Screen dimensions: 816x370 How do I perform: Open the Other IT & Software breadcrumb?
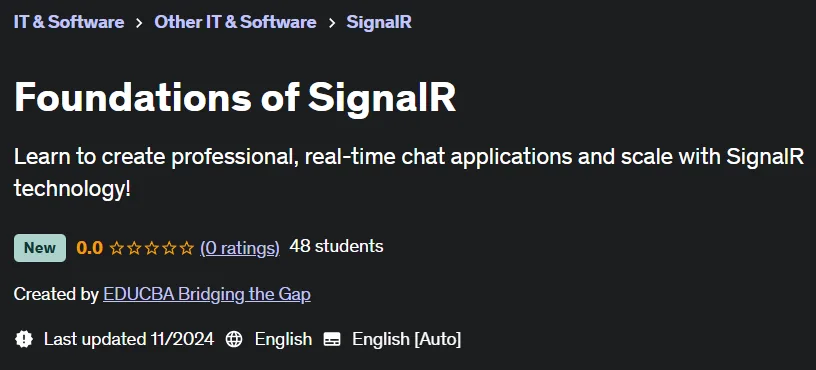[x=235, y=22]
